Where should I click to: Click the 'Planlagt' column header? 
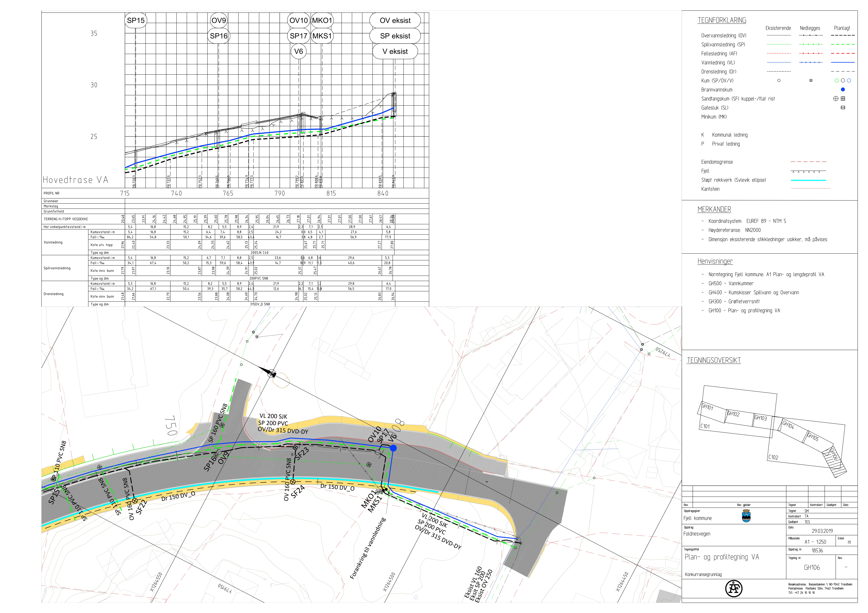pos(842,28)
